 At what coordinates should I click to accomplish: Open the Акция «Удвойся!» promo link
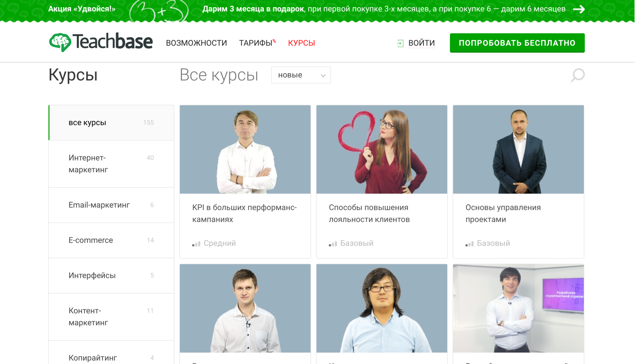point(81,9)
